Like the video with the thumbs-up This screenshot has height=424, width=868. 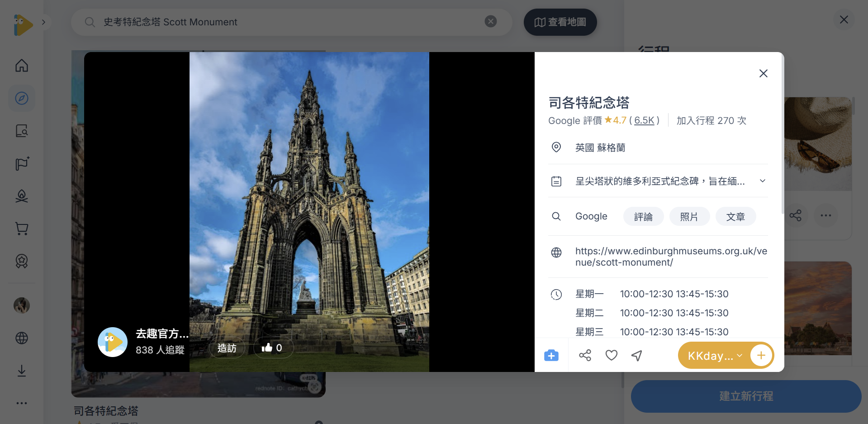click(273, 347)
